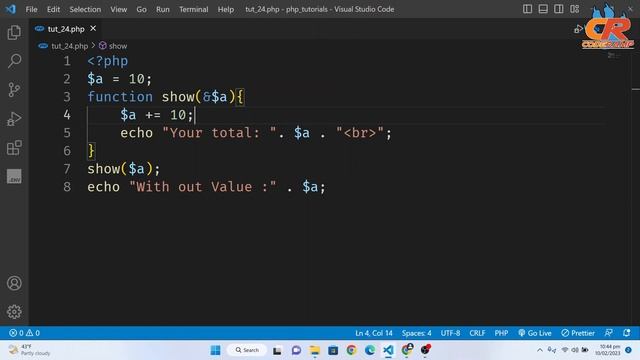The image size is (640, 360).
Task: Open the Help menu
Action: [226, 9]
